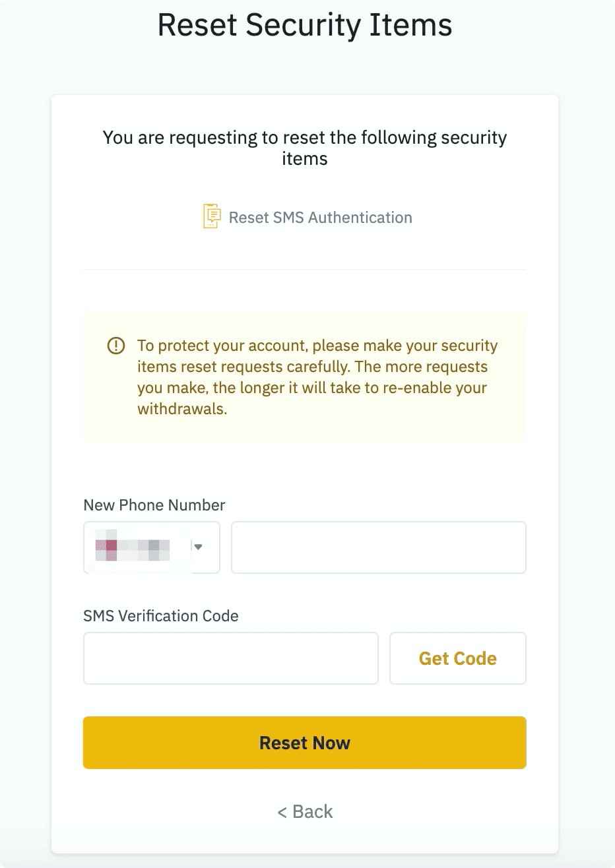Focus the New Phone Number input field
The image size is (615, 868).
tap(378, 547)
